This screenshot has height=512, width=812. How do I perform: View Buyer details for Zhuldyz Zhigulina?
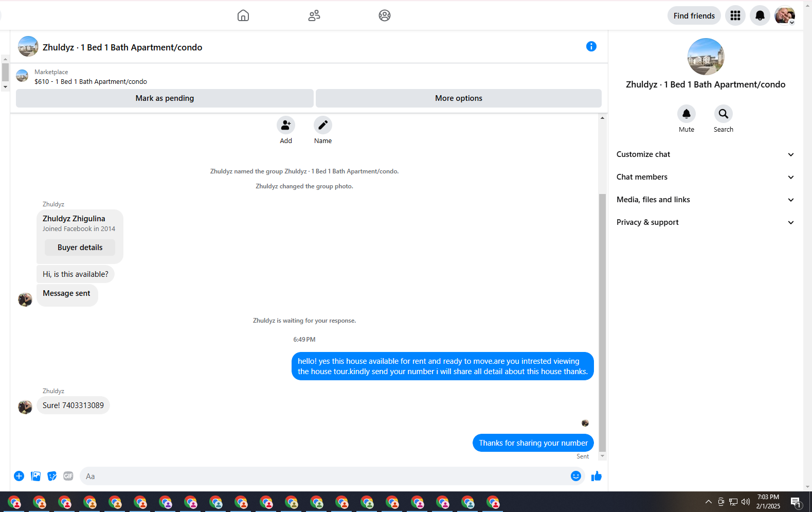point(80,248)
